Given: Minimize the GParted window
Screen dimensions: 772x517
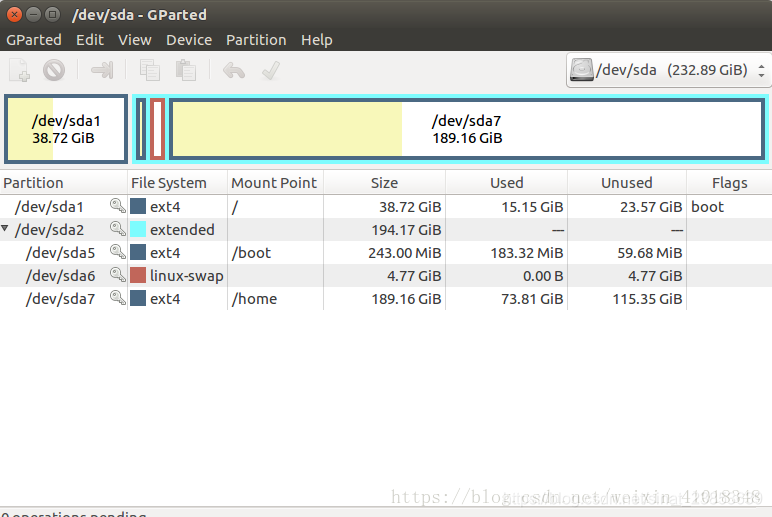Looking at the screenshot, I should [x=33, y=14].
